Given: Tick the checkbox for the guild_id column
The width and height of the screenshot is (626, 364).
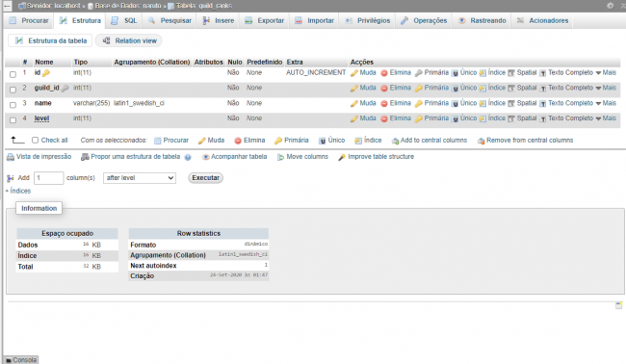Looking at the screenshot, I should (13, 90).
